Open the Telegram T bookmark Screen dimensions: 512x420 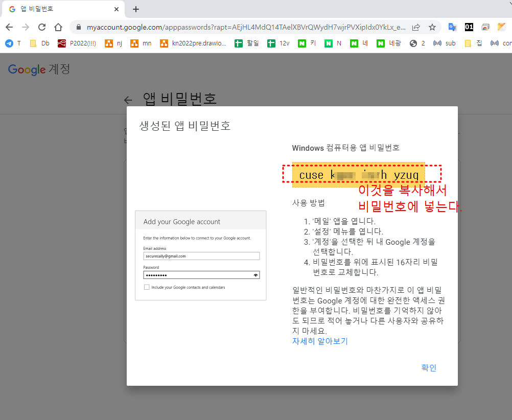coord(13,43)
